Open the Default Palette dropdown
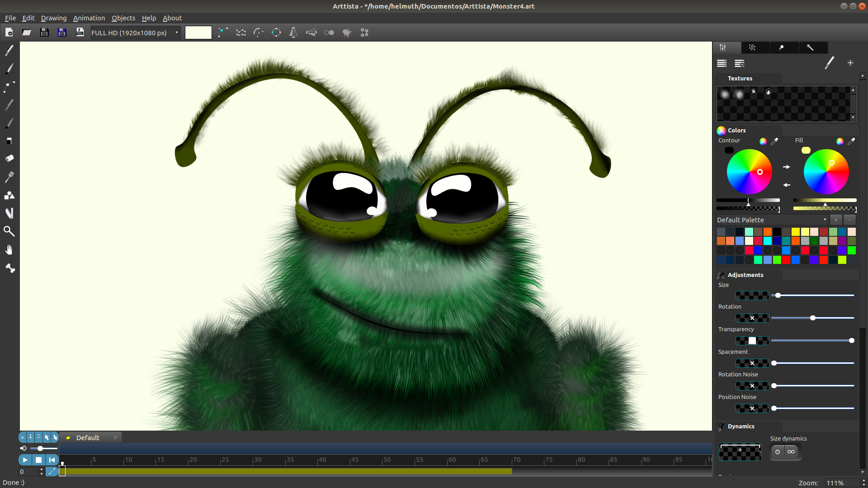The width and height of the screenshot is (868, 488). (825, 220)
